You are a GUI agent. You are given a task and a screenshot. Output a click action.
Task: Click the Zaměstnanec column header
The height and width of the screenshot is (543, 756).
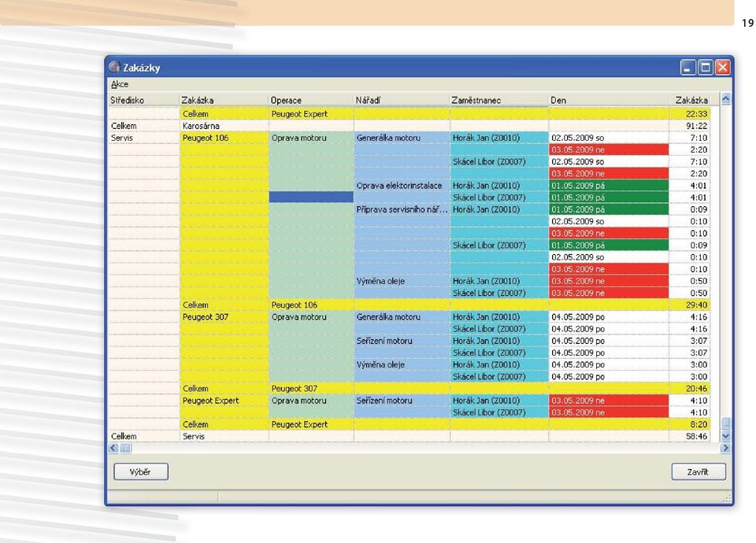[x=498, y=100]
